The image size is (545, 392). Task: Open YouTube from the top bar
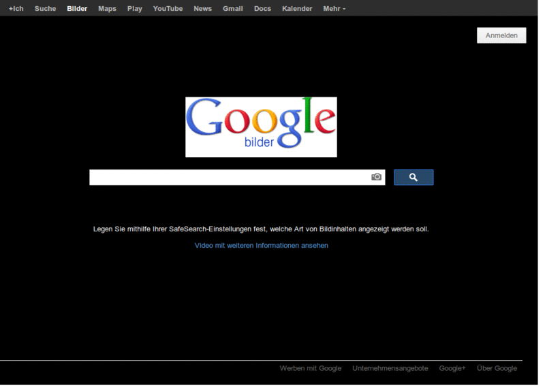tap(168, 9)
